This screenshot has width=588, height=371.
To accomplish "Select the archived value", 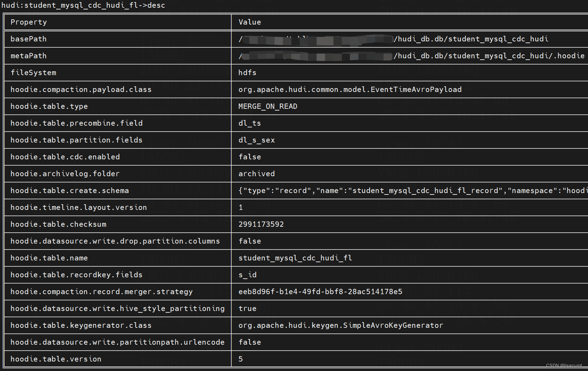I will coord(257,174).
